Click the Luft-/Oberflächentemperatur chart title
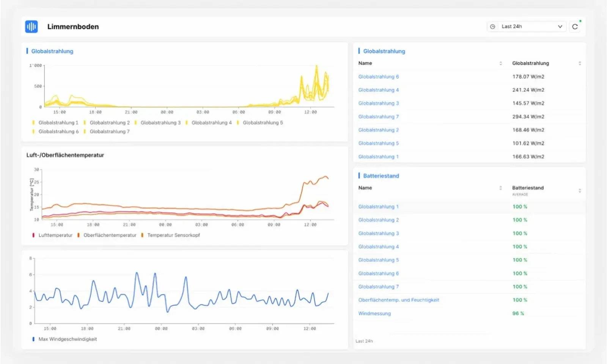The width and height of the screenshot is (607, 364). point(65,155)
